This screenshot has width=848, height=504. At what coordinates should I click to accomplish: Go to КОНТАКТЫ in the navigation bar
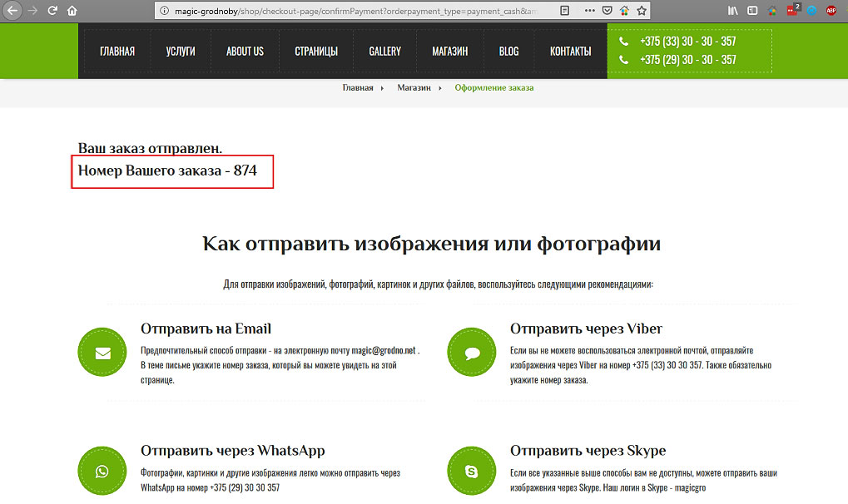pyautogui.click(x=570, y=52)
